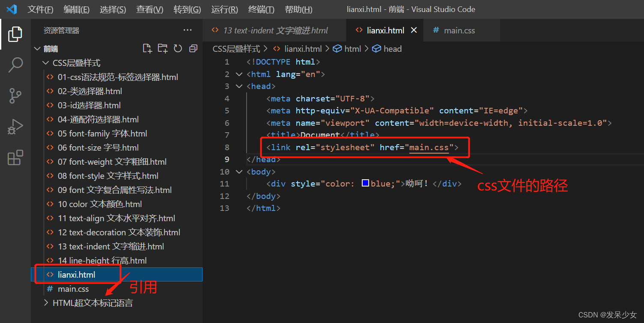This screenshot has width=644, height=323.
Task: Open 13 text-indent 文字缩进.html in explorer
Action: (x=111, y=246)
